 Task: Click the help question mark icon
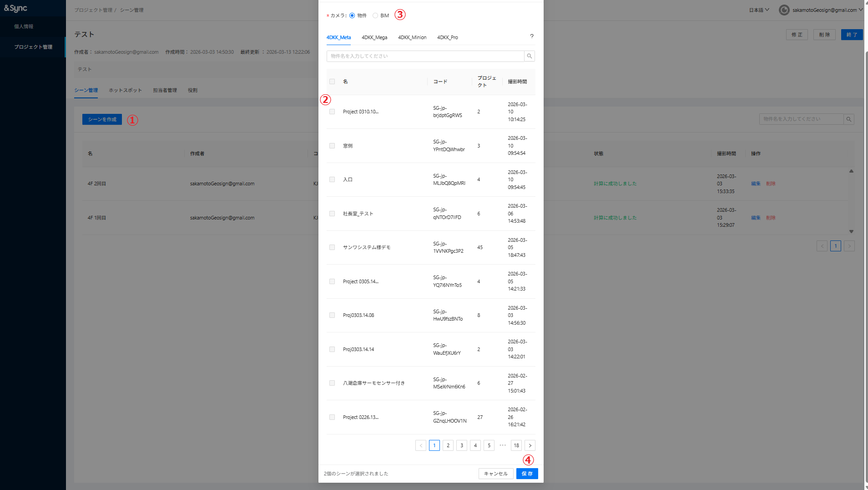(531, 36)
